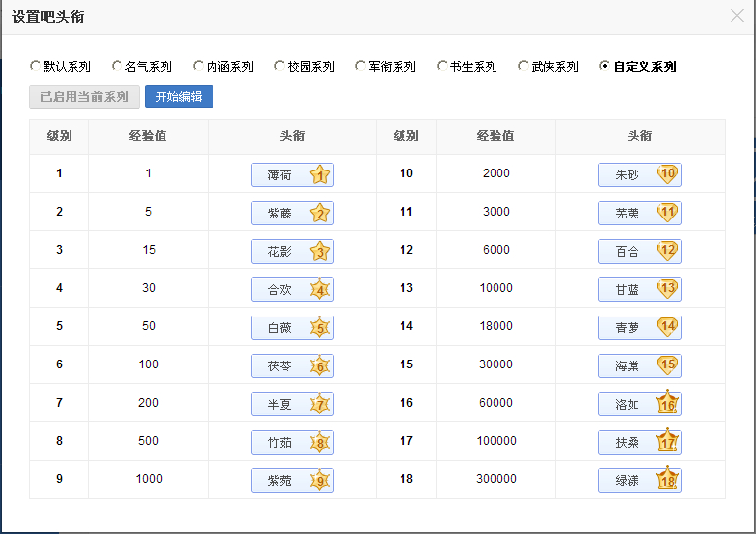
Task: Click the 百合 title label
Action: pos(627,251)
